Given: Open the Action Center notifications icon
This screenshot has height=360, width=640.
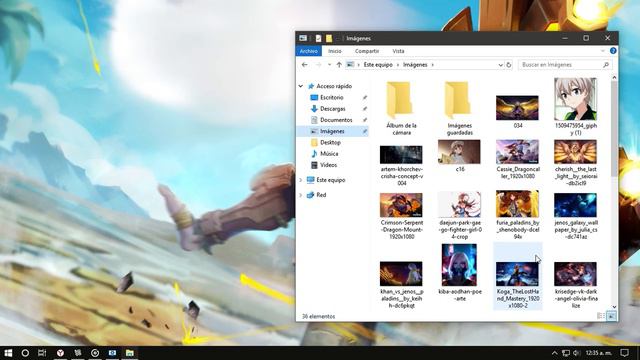Looking at the screenshot, I should (x=624, y=353).
